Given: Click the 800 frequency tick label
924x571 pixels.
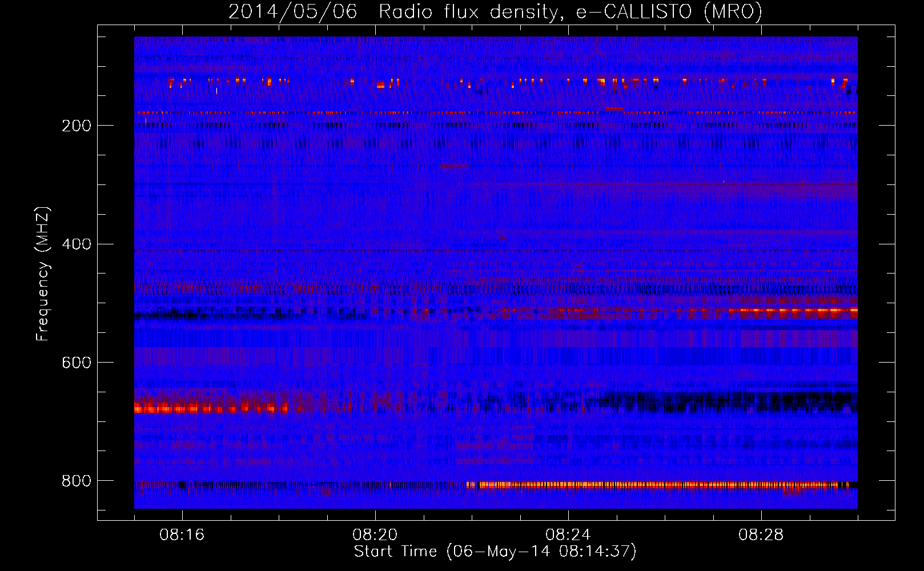Looking at the screenshot, I should [x=77, y=481].
